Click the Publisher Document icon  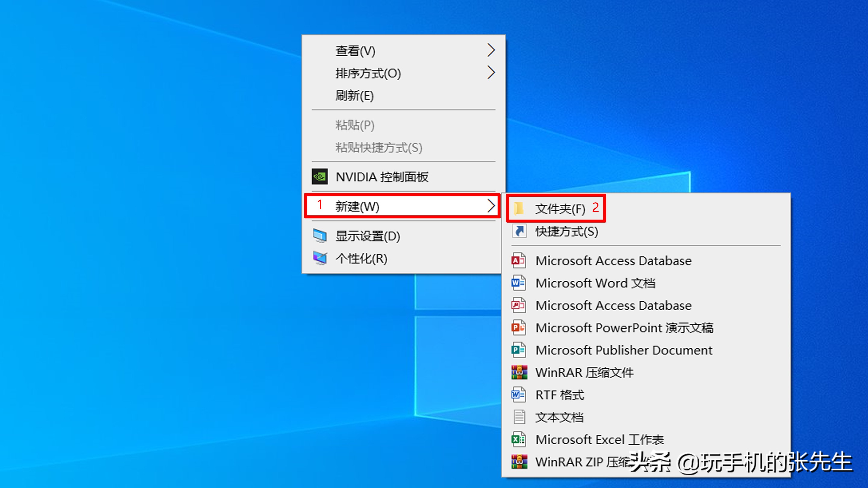pyautogui.click(x=519, y=350)
